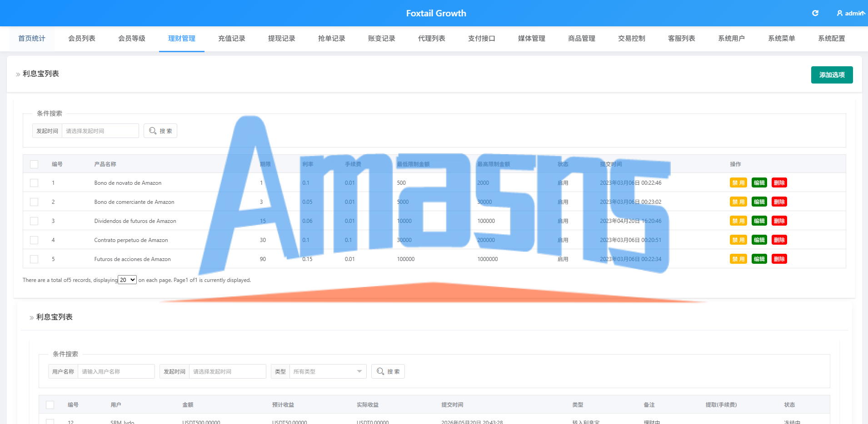Viewport: 868px width, 424px height.
Task: Click the 1000000 maximum amount cell
Action: [x=488, y=259]
